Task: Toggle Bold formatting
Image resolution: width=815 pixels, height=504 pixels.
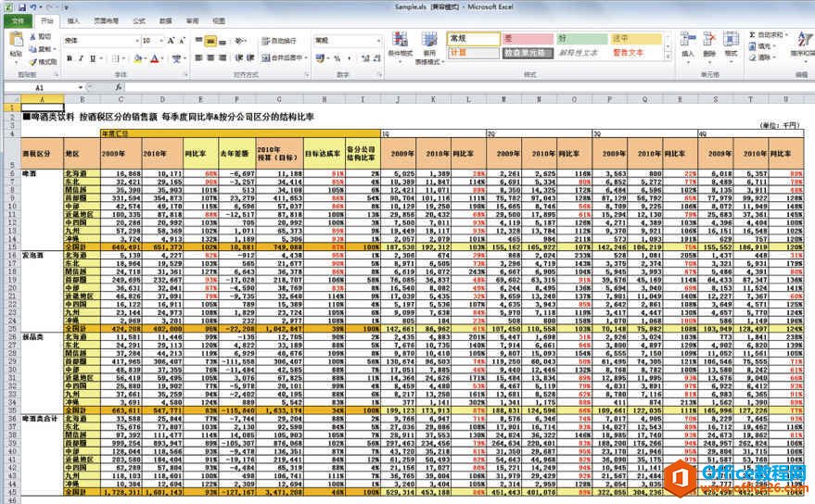Action: [x=70, y=58]
